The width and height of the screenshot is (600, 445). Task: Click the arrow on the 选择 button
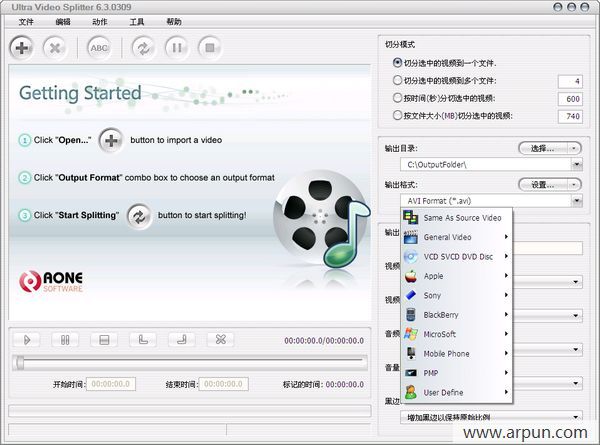[x=574, y=148]
